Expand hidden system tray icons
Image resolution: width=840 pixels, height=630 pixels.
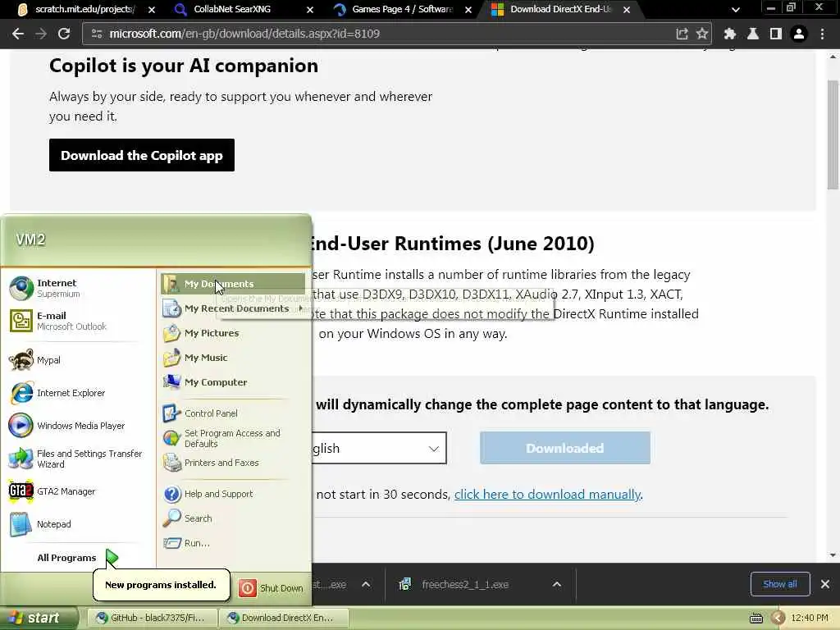pos(778,619)
